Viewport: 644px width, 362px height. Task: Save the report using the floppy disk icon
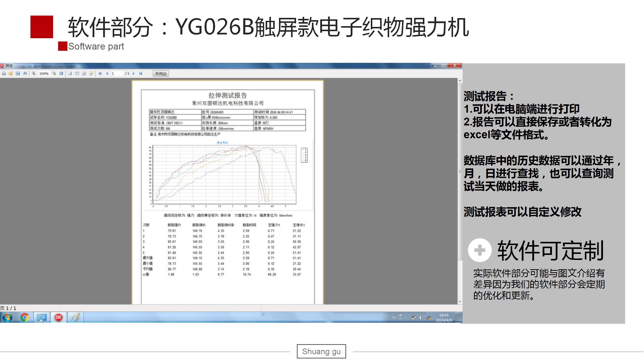click(x=18, y=73)
